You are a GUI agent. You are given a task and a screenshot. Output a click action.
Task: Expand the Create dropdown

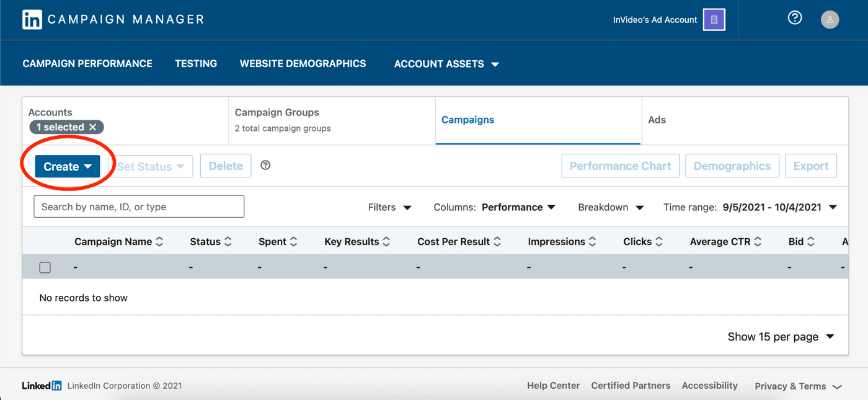tap(66, 166)
